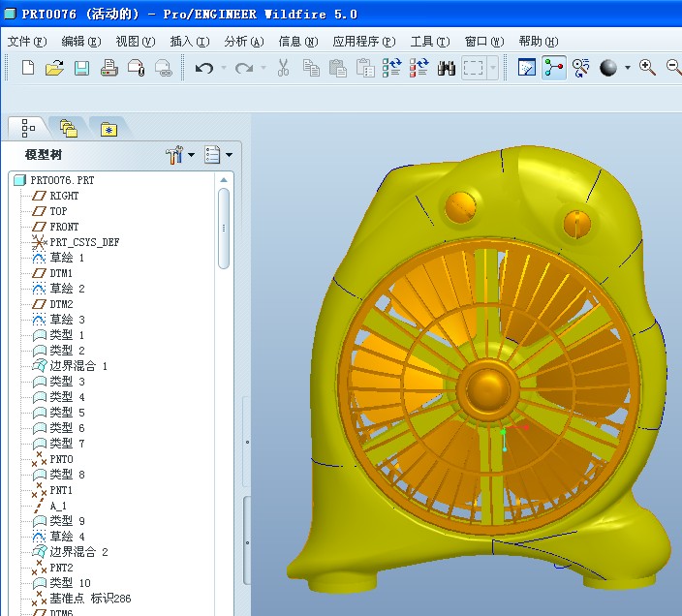682x616 pixels.
Task: Select 类型 5 feature in tree
Action: (59, 412)
